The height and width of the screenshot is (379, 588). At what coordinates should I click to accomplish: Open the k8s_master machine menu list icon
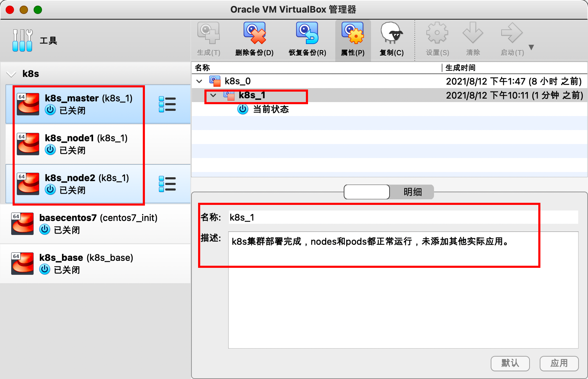(x=167, y=104)
